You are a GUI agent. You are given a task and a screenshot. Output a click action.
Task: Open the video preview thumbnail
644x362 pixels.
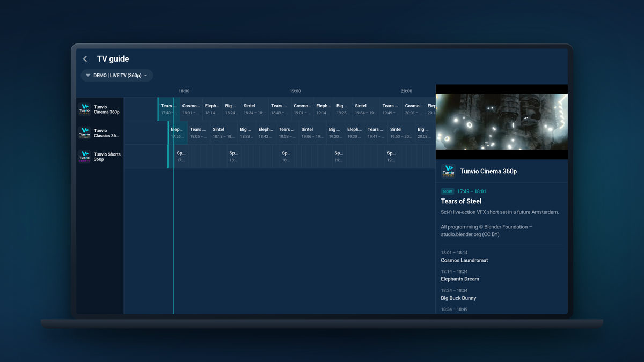501,122
